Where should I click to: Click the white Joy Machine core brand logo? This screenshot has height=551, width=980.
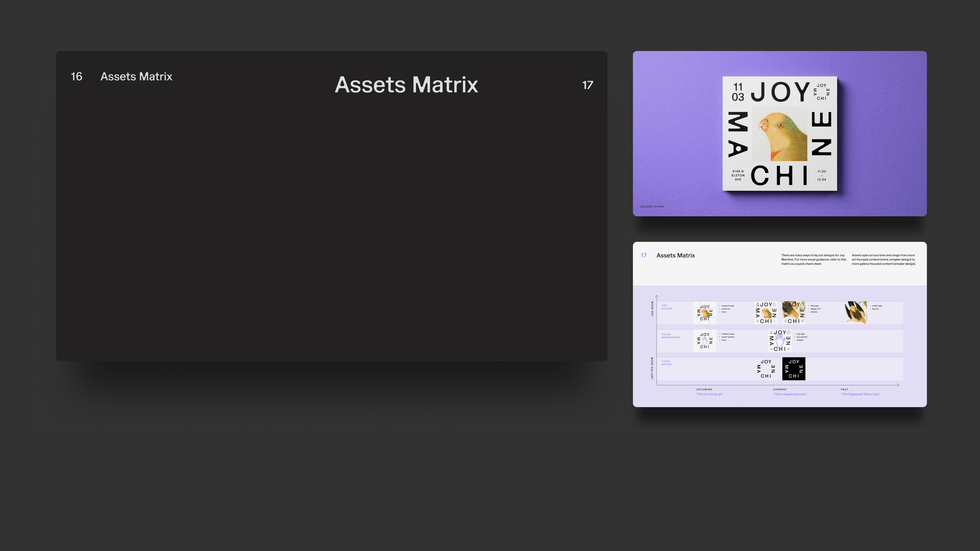pos(766,368)
